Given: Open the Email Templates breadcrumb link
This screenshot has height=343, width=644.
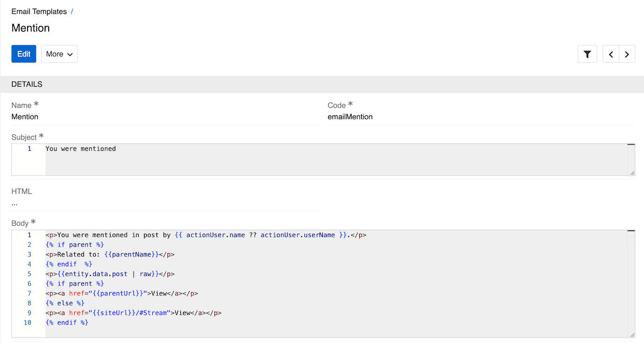Looking at the screenshot, I should point(38,11).
